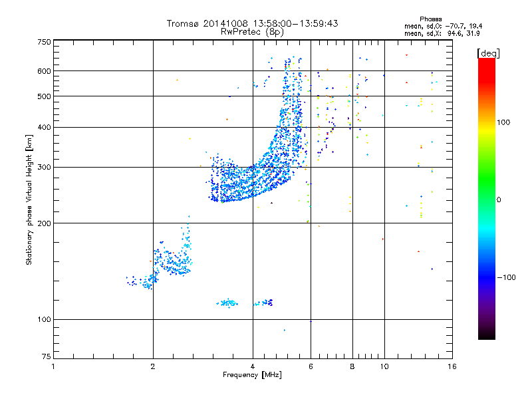532x399 pixels.
Task: Click the 'Phases' statistics header
Action: coord(430,19)
